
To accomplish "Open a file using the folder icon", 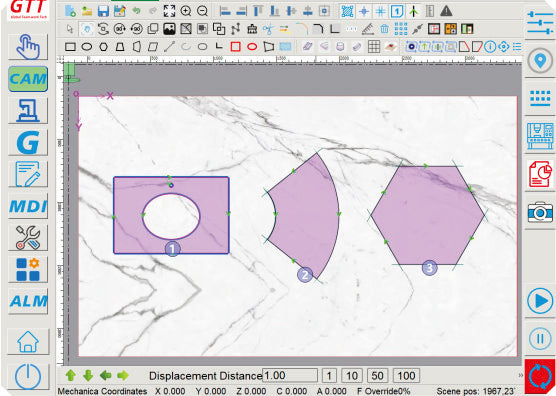I will click(87, 11).
